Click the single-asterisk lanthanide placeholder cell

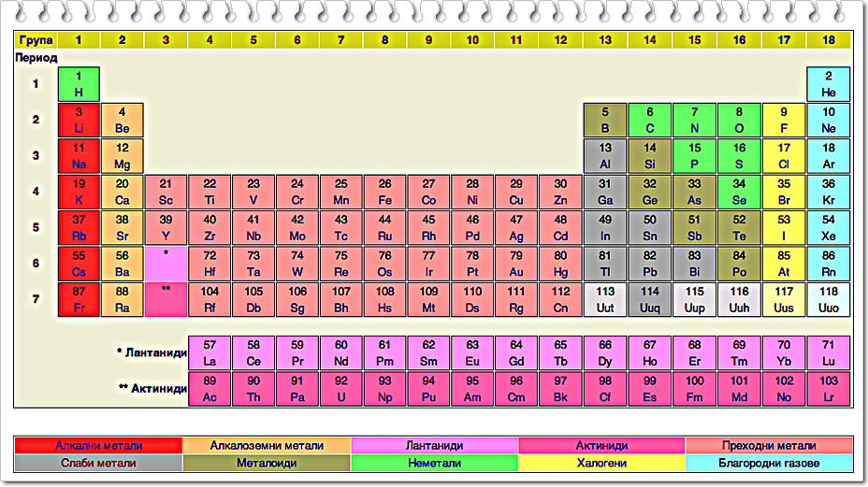[166, 264]
